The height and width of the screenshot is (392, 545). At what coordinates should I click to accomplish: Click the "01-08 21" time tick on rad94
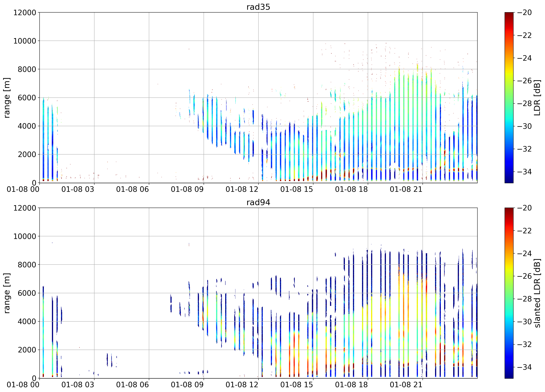(x=406, y=385)
